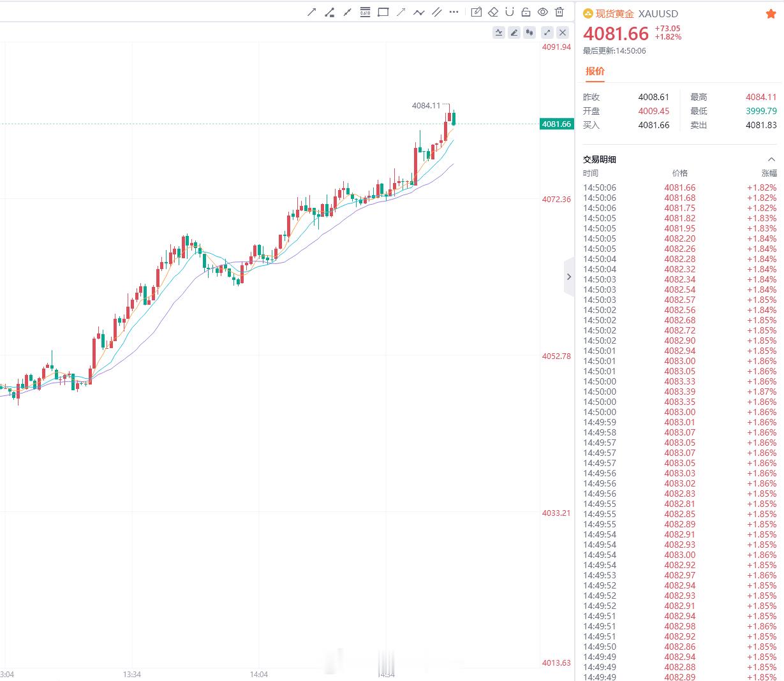
Task: Click the +1.87% change value
Action: coord(762,392)
